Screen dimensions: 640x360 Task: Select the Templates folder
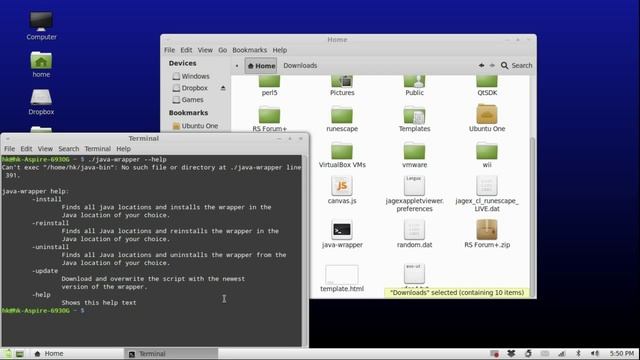tap(414, 118)
